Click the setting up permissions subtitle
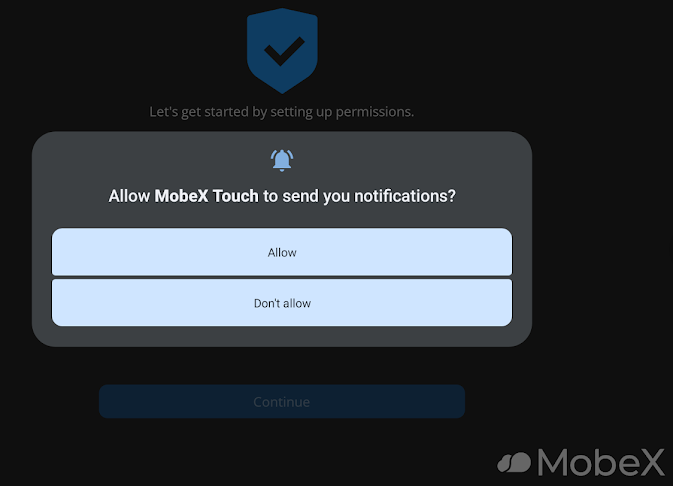 click(x=282, y=112)
